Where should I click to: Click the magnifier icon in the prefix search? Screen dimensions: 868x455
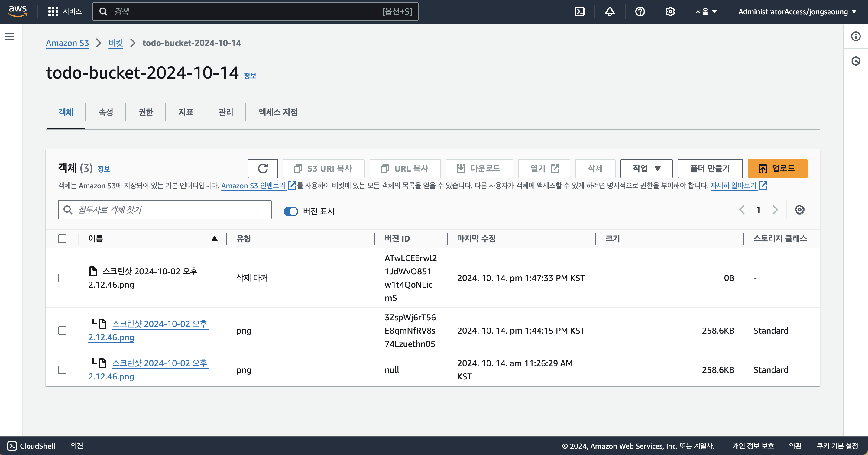(68, 209)
